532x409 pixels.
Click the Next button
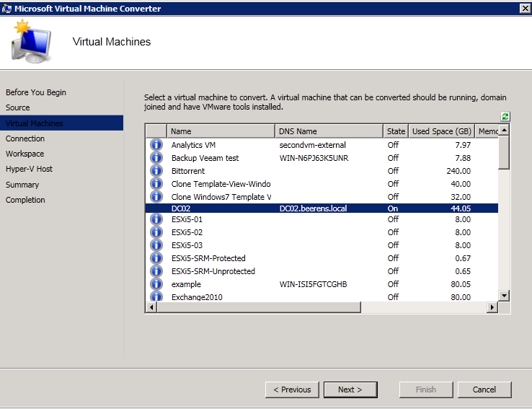[350, 390]
